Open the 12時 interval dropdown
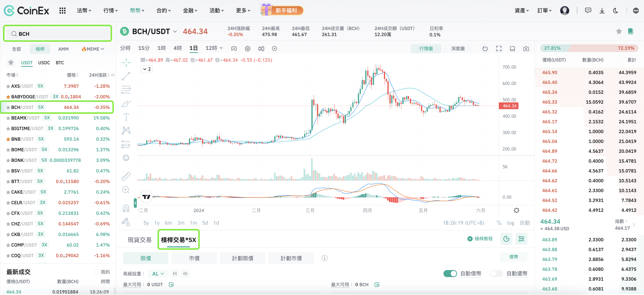Screen dimensions: 644x295 [x=214, y=48]
